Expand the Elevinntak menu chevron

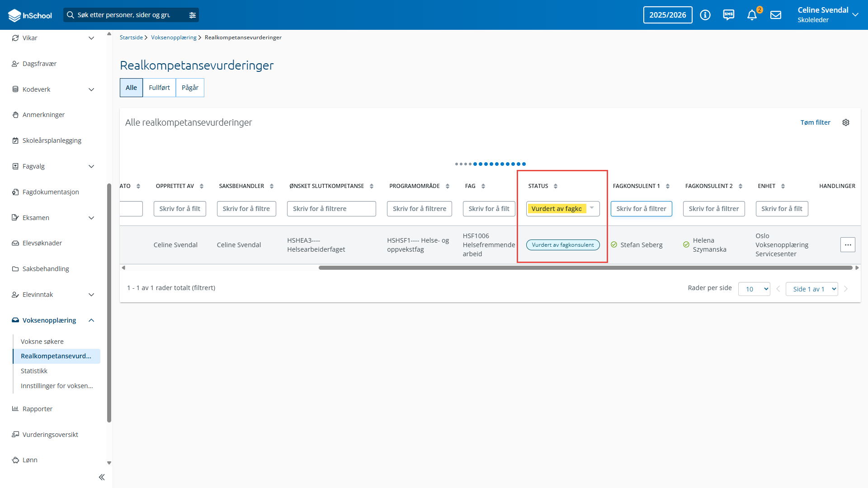point(91,295)
